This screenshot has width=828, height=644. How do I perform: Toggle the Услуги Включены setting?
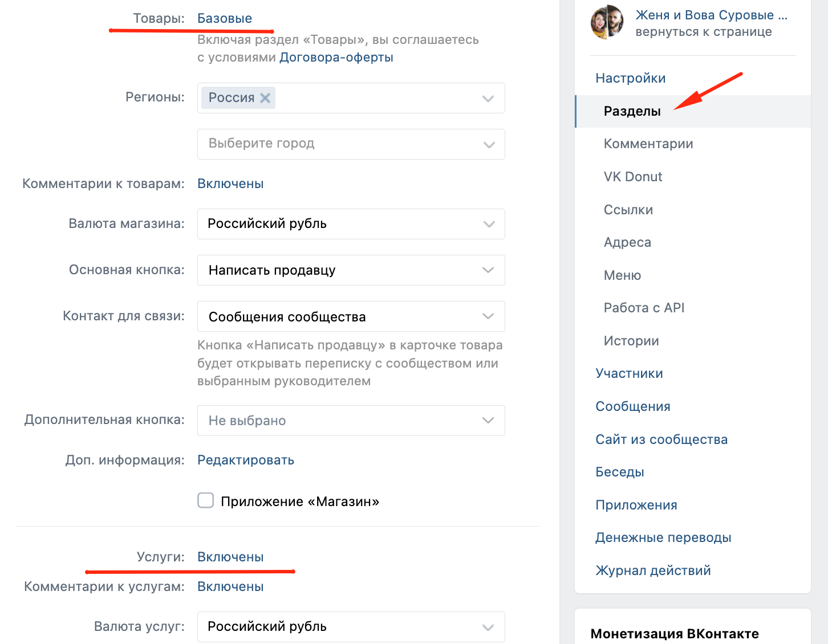coord(230,557)
